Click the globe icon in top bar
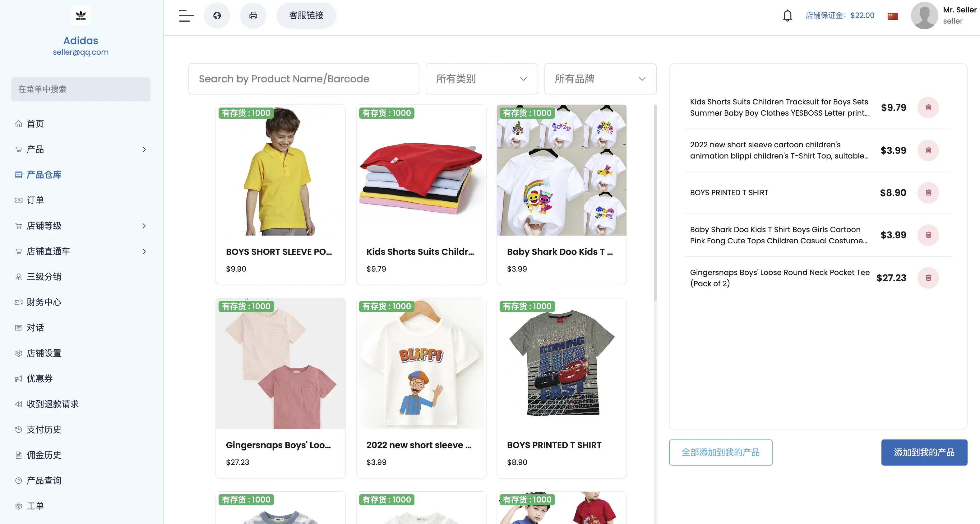Screen dimensions: 980x524 217,16
